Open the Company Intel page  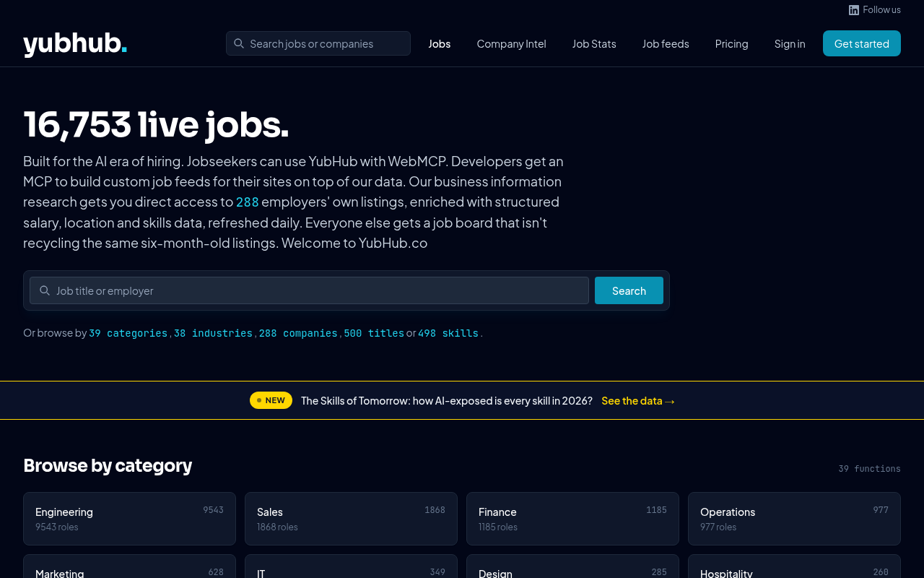coord(511,43)
